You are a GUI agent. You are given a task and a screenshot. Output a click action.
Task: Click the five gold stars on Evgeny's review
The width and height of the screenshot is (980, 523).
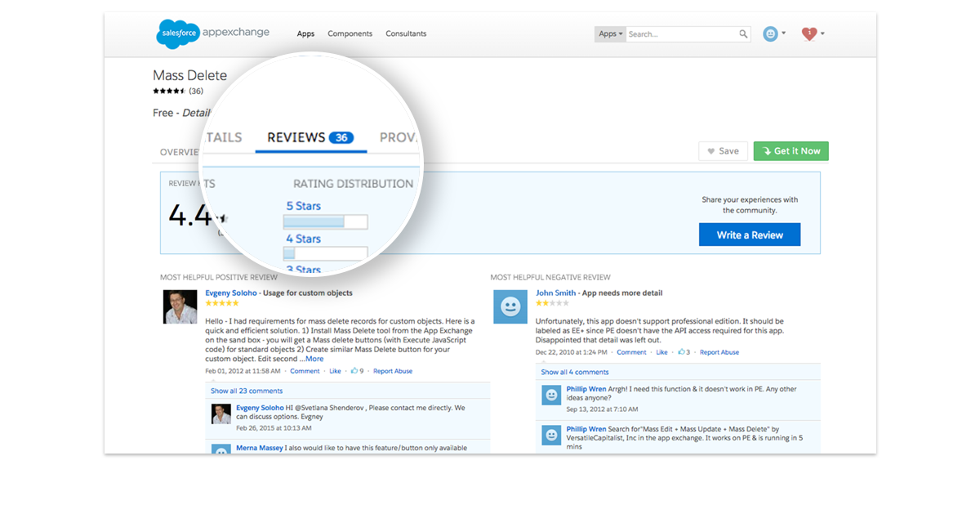pyautogui.click(x=222, y=303)
